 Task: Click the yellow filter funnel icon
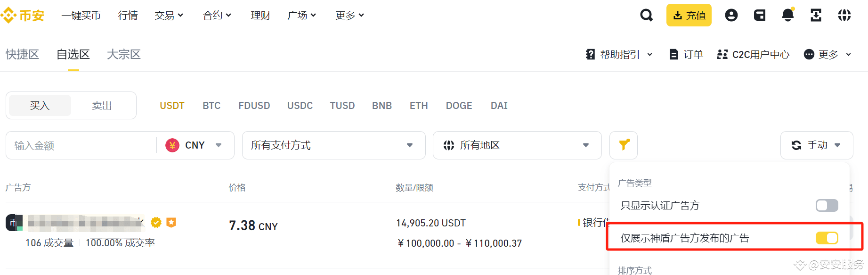624,145
